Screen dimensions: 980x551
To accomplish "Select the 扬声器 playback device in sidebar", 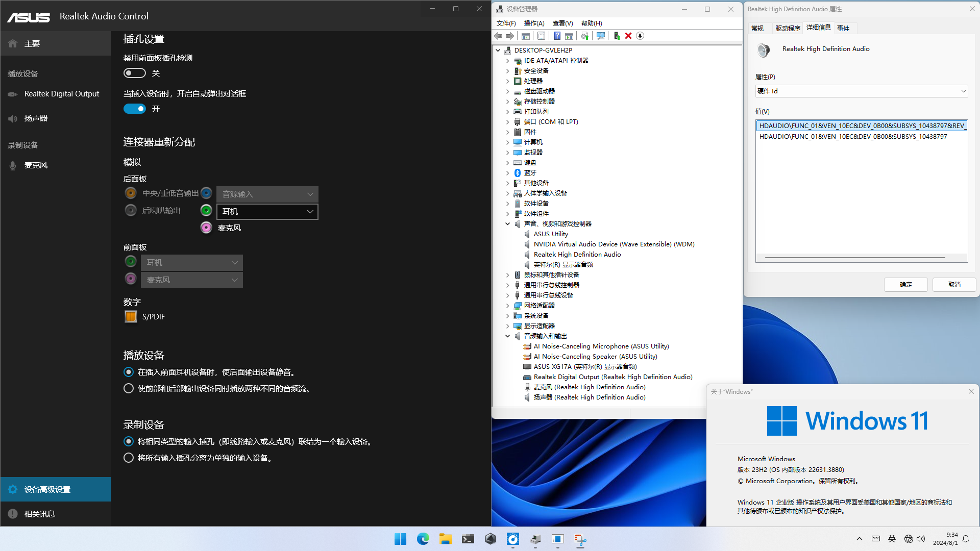I will click(36, 118).
